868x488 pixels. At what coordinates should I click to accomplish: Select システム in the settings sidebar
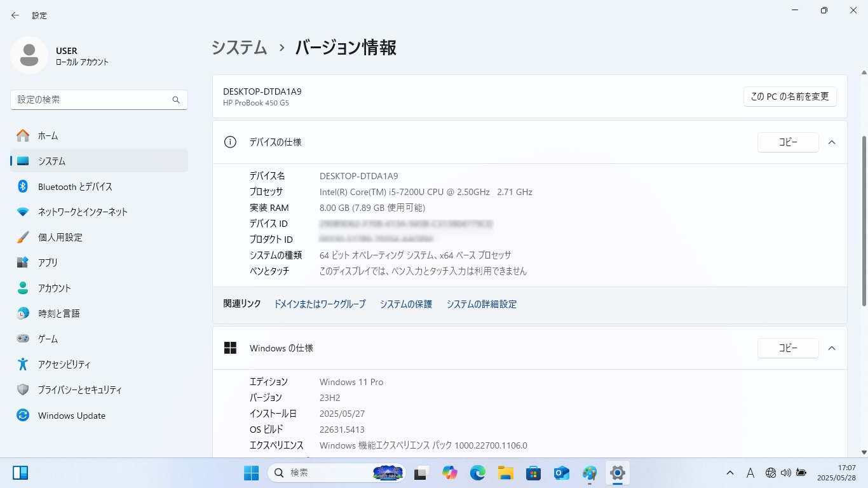99,161
